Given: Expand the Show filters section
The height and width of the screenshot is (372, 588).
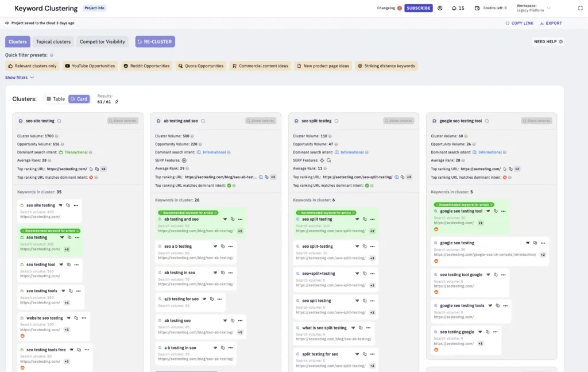Looking at the screenshot, I should (x=16, y=77).
